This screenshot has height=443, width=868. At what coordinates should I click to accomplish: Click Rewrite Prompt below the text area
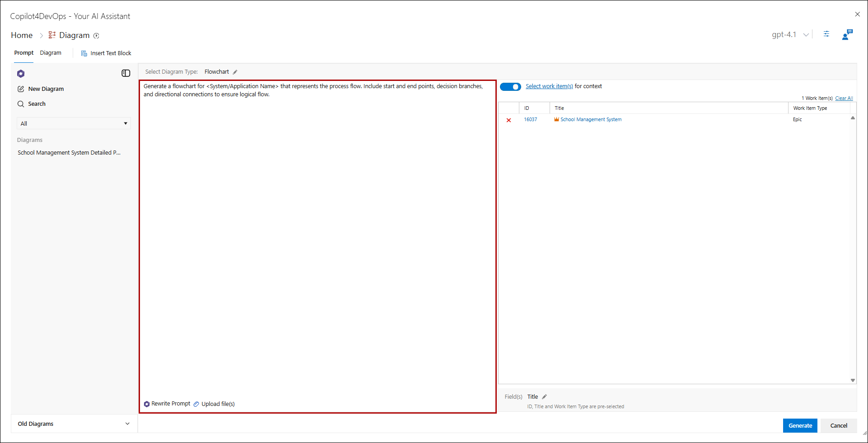[168, 404]
